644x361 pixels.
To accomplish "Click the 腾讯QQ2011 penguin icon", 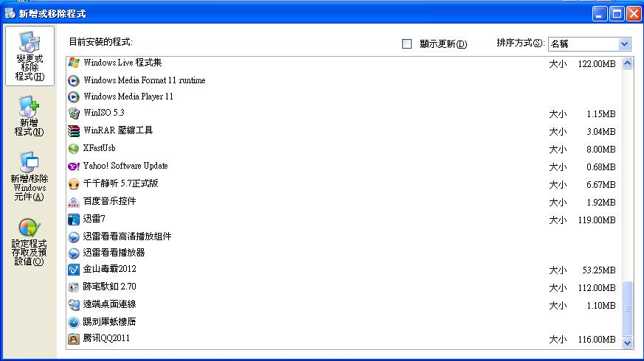I will pyautogui.click(x=74, y=339).
